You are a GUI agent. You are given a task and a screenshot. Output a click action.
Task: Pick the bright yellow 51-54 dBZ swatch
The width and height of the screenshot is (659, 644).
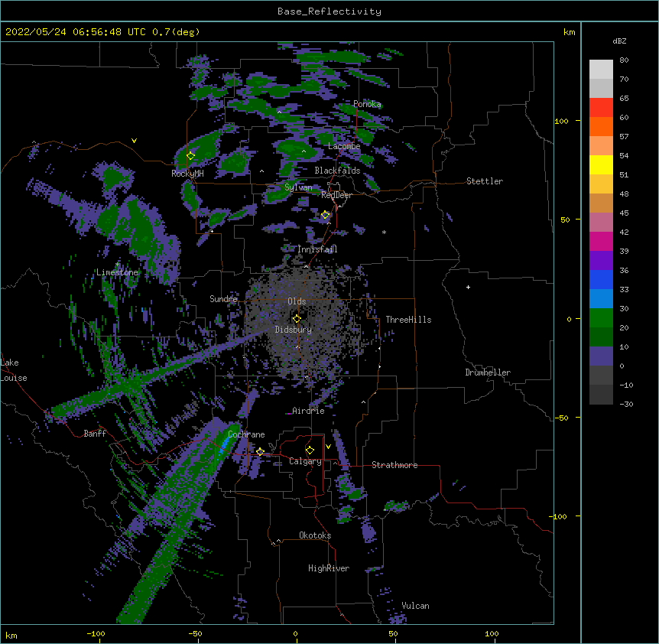click(601, 164)
